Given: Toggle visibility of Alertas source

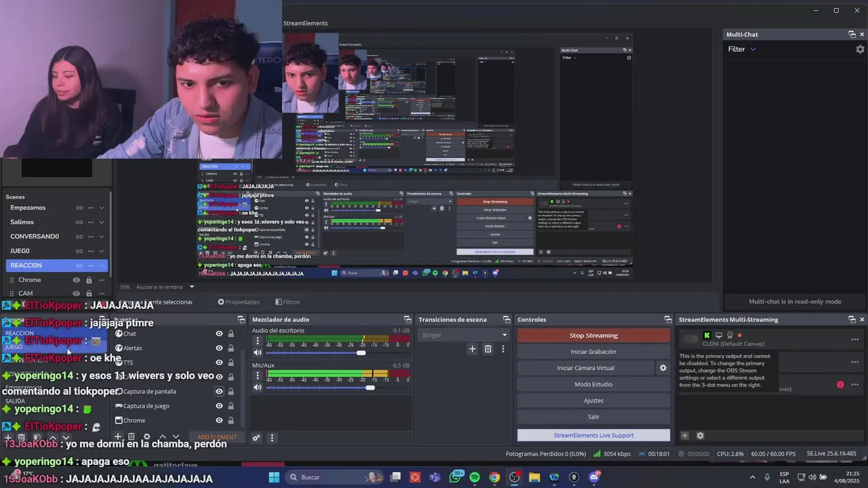Looking at the screenshot, I should 219,348.
